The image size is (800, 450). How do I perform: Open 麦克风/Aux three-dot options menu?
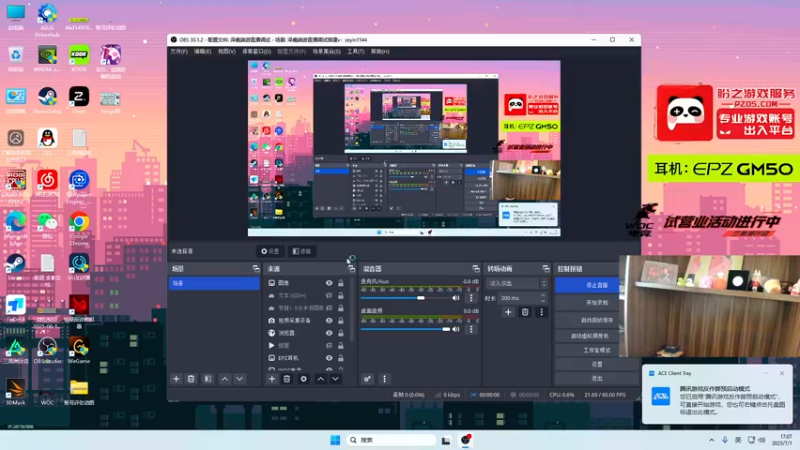click(x=471, y=298)
